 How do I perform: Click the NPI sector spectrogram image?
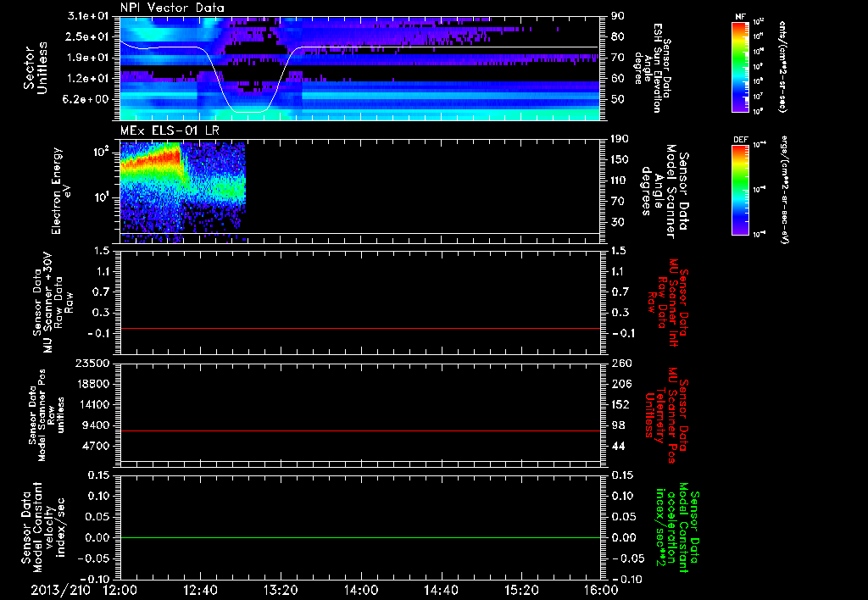tap(359, 68)
